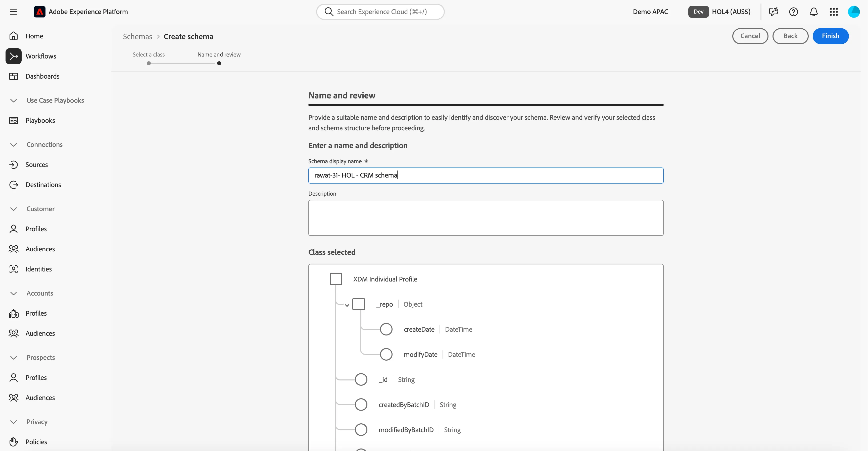The image size is (868, 451).
Task: Collapse the Customer section
Action: point(14,209)
